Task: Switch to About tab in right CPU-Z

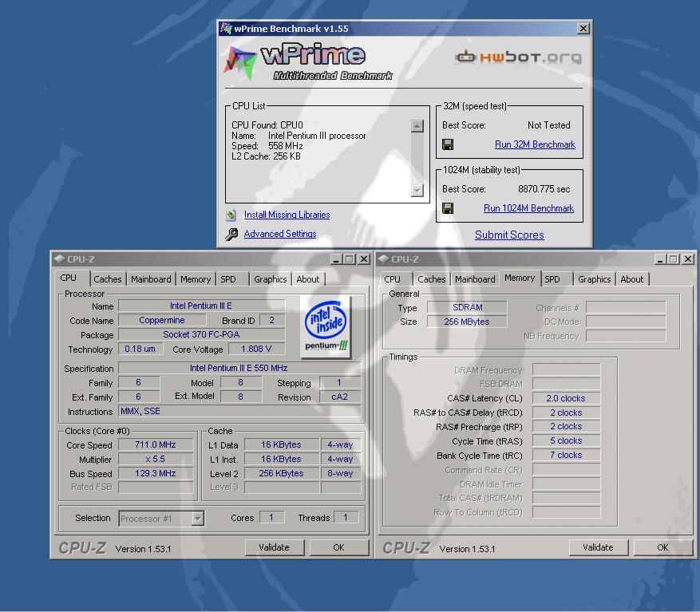Action: click(632, 279)
